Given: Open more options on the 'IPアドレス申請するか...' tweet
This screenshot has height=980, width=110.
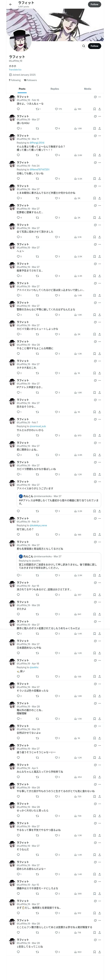Looking at the screenshot, I should (x=100, y=380).
